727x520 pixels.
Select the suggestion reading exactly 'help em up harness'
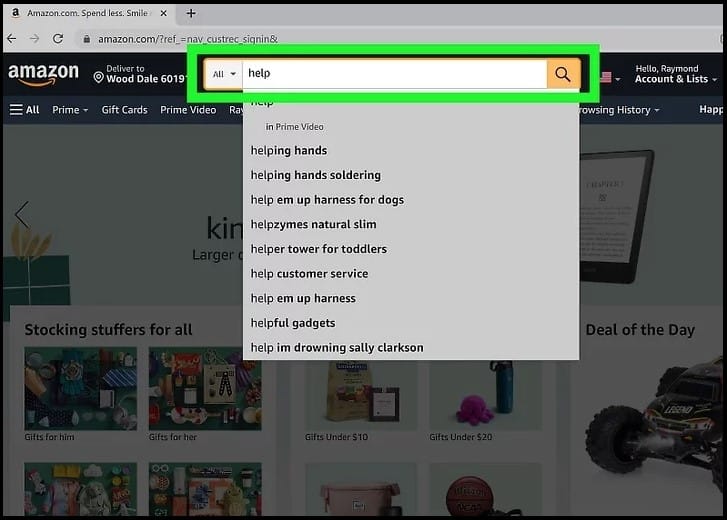pos(411,298)
